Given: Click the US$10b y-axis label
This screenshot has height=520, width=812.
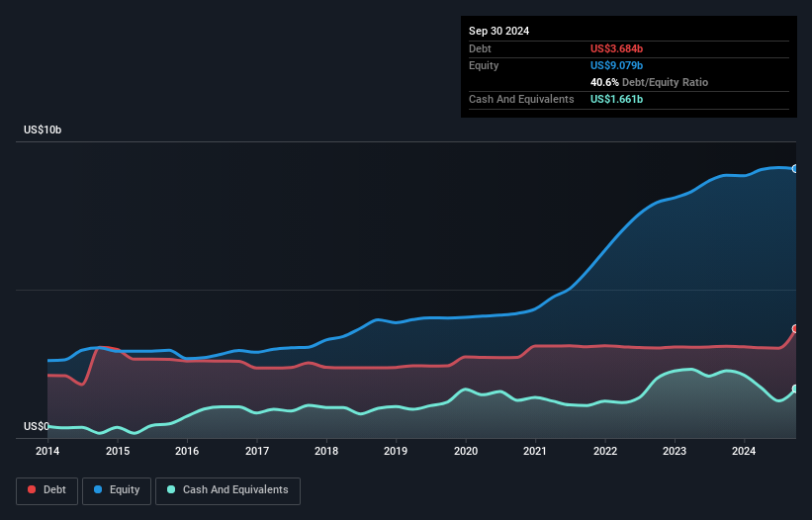Looking at the screenshot, I should point(43,130).
